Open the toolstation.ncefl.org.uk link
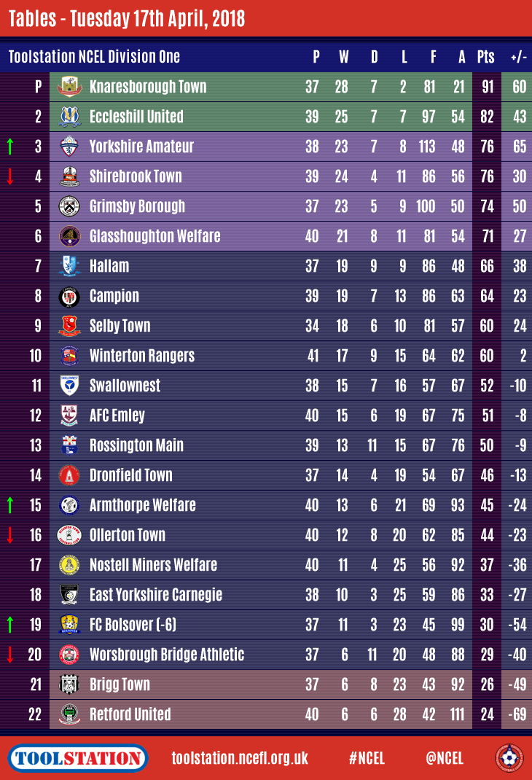Image resolution: width=532 pixels, height=780 pixels. 240,758
